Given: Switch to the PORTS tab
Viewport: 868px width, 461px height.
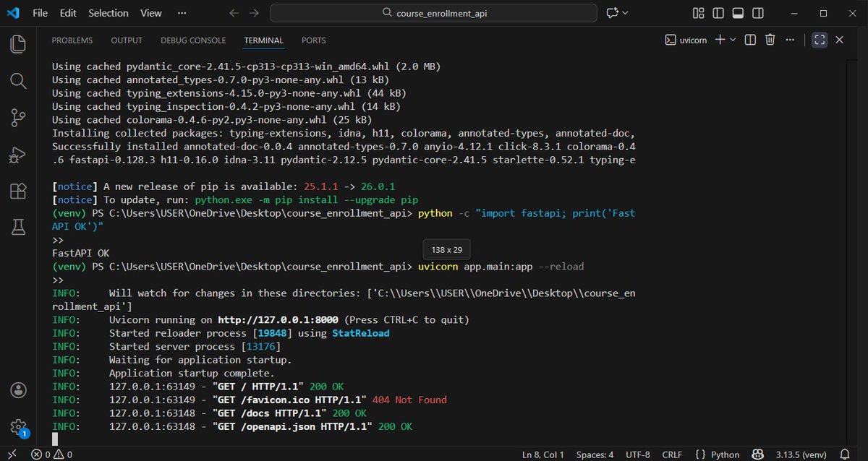Looking at the screenshot, I should point(314,40).
